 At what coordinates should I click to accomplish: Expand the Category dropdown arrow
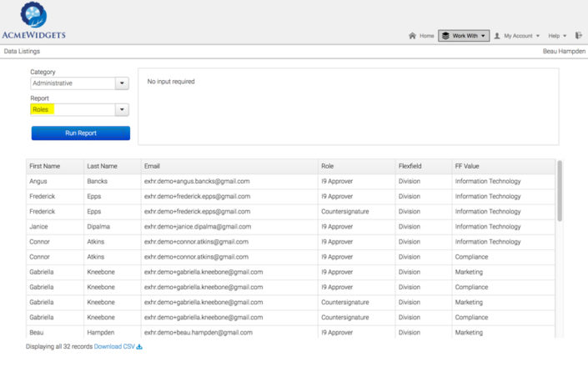pos(122,83)
